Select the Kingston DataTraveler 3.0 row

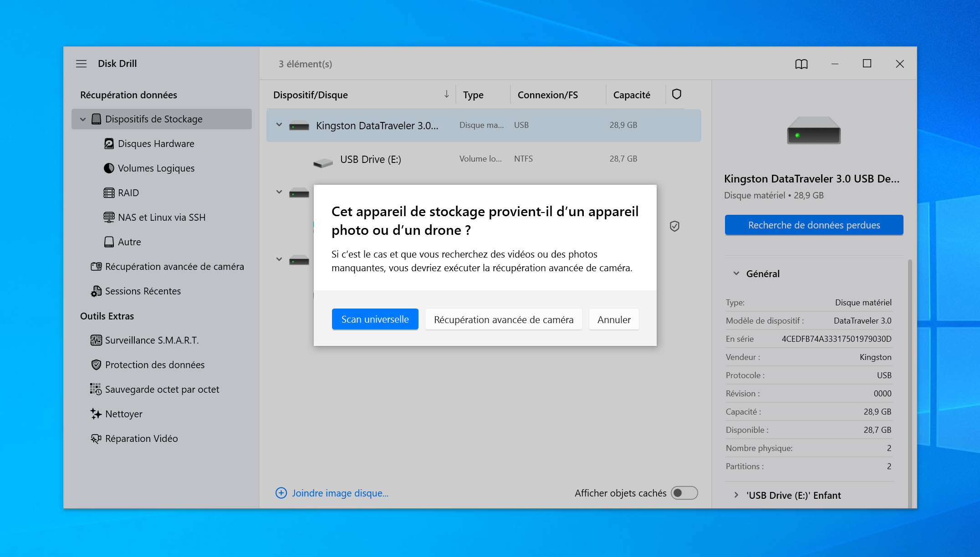click(x=484, y=126)
